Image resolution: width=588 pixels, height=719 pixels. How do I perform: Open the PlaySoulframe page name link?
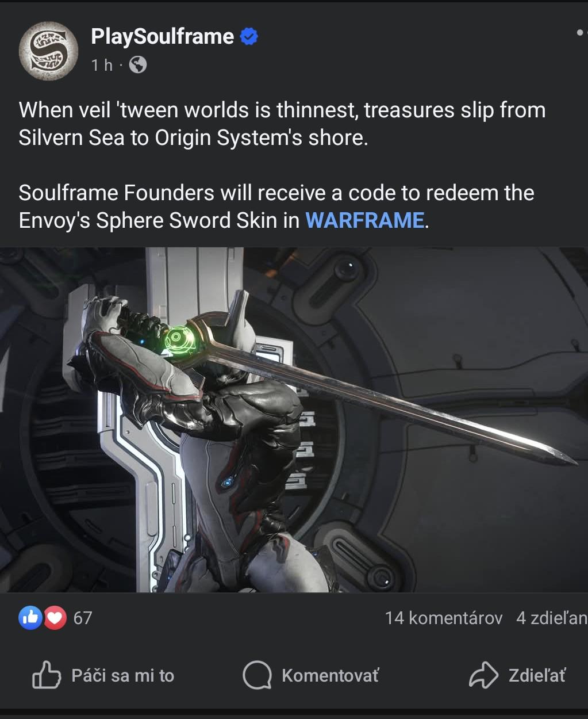(x=162, y=37)
